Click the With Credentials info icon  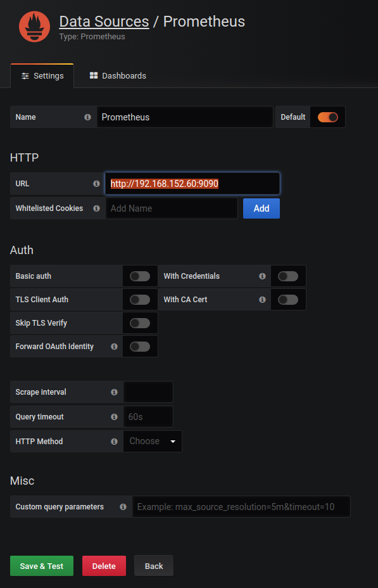pos(262,276)
